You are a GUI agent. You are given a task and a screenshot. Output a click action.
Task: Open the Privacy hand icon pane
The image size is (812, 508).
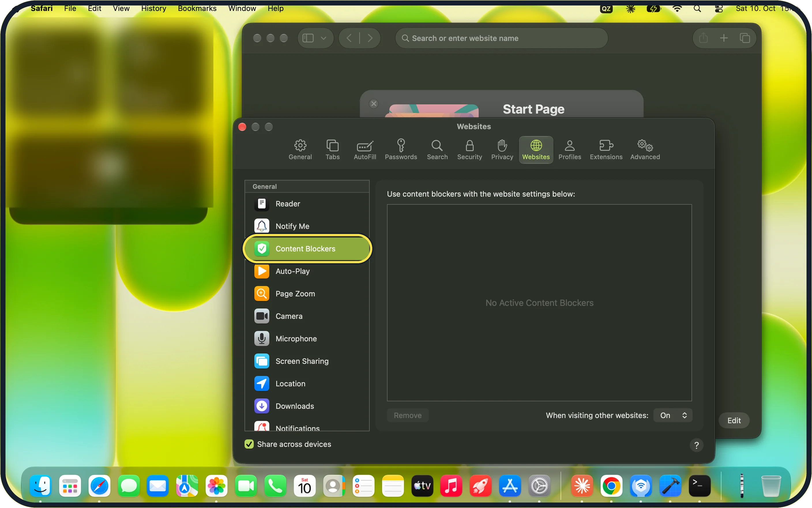(x=502, y=150)
